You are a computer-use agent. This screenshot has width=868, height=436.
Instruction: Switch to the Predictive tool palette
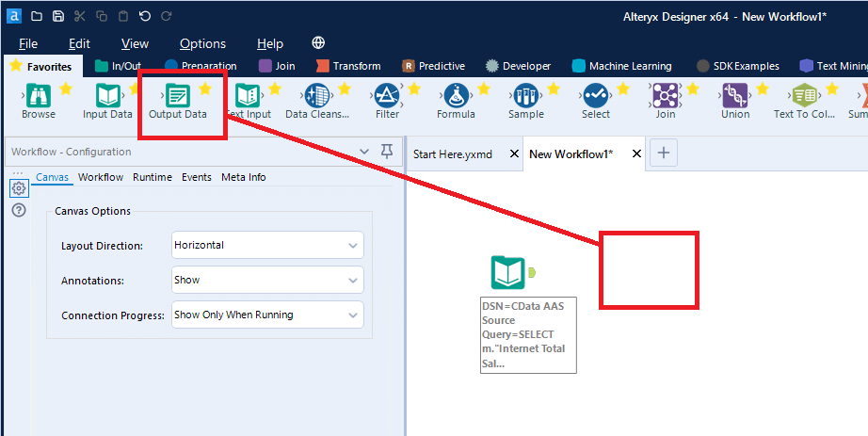click(x=433, y=66)
